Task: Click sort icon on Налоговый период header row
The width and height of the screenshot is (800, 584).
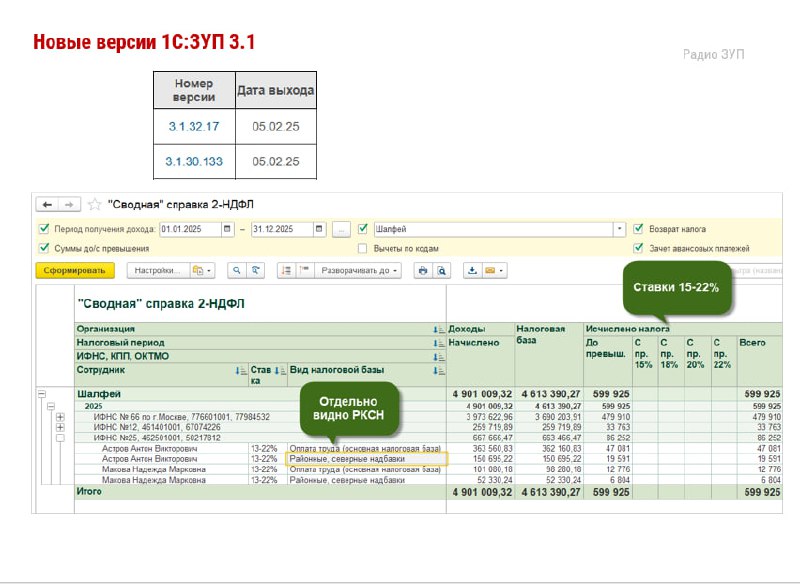Action: (438, 343)
